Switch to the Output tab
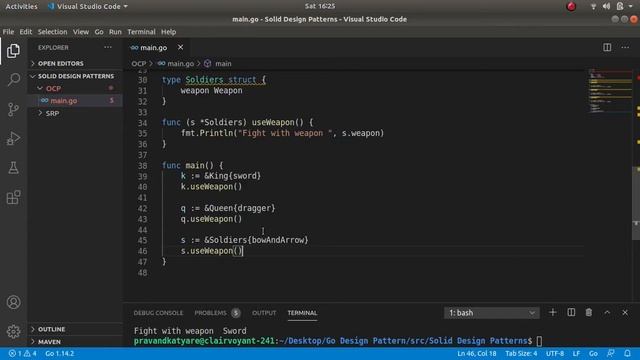Viewport: 640px width, 360px height. (x=264, y=313)
